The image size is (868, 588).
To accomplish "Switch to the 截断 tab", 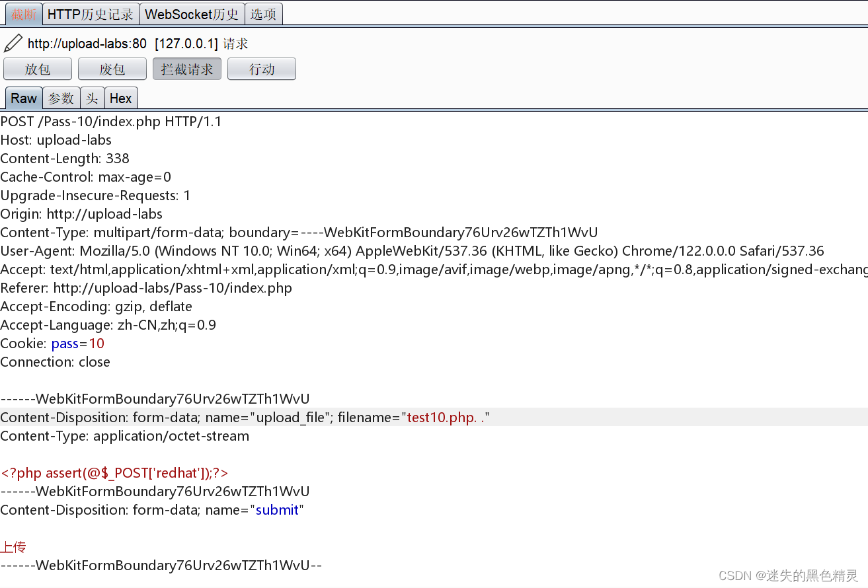I will (x=24, y=14).
